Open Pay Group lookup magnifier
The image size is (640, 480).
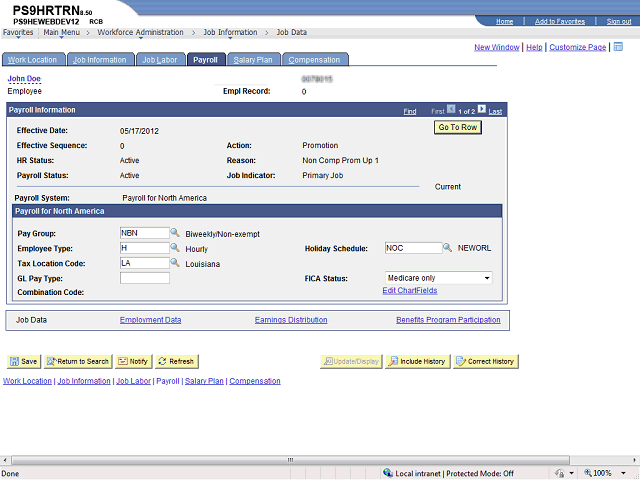point(175,233)
